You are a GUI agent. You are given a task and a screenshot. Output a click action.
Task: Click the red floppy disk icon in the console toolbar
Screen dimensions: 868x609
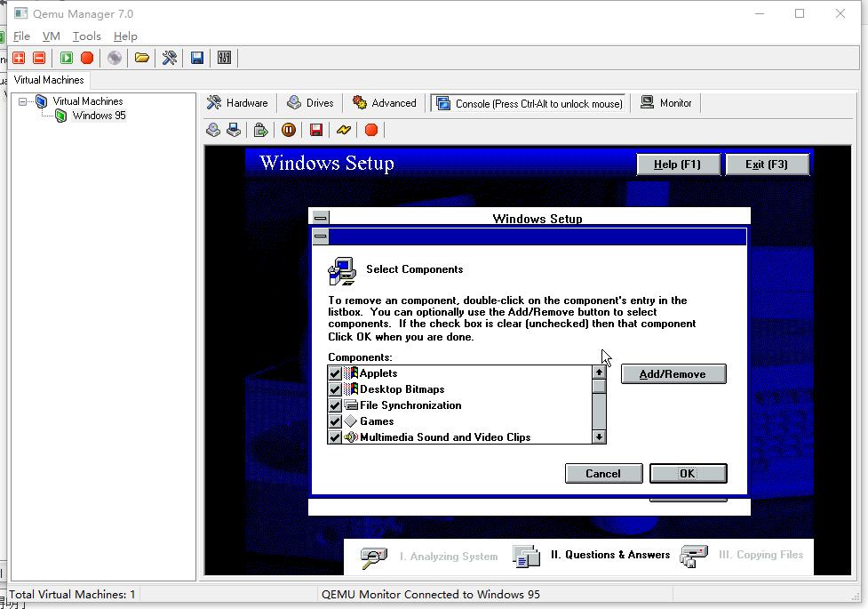click(x=316, y=130)
